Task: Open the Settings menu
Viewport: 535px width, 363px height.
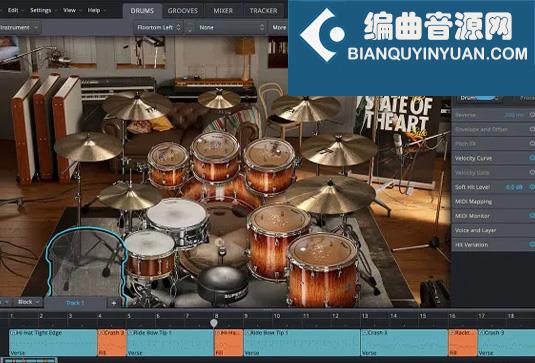Action: (40, 10)
